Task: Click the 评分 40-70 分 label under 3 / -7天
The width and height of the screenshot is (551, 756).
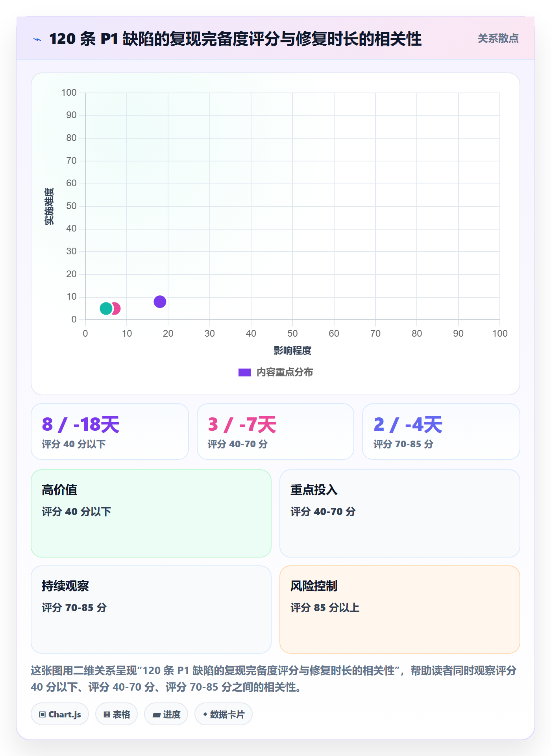Action: point(238,444)
